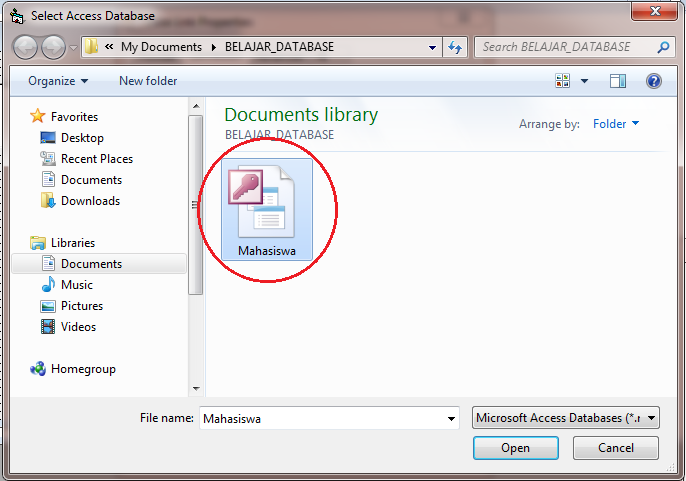Open Downloads folder in Favorites

pos(80,201)
